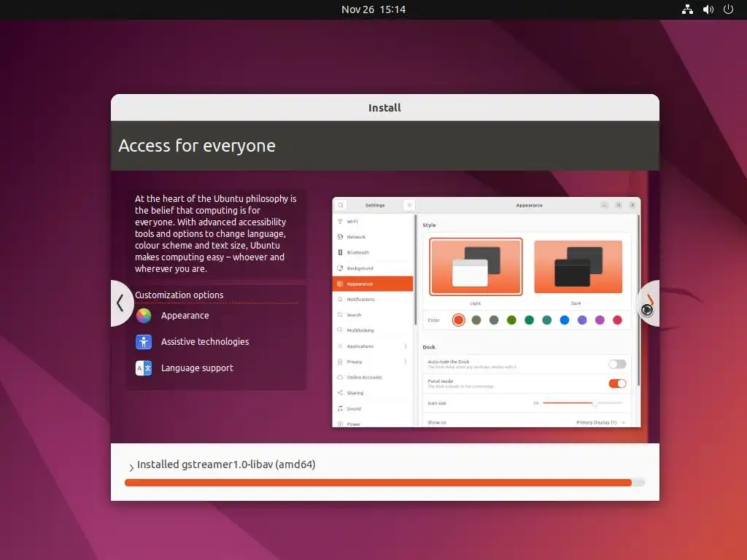
Task: Click the Install window title
Action: coord(385,108)
